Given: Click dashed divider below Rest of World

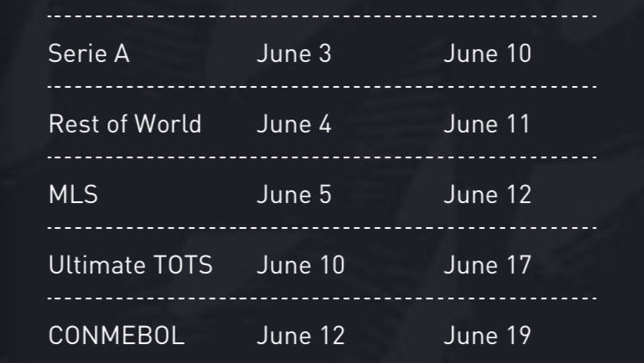Looking at the screenshot, I should pyautogui.click(x=322, y=157).
